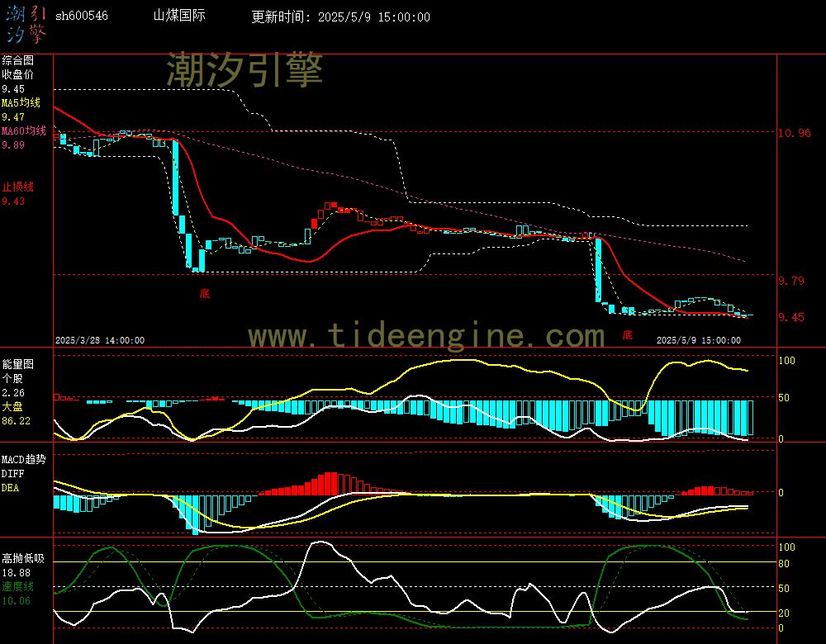Click the start date 2025/3/28 14:00:00

point(100,341)
